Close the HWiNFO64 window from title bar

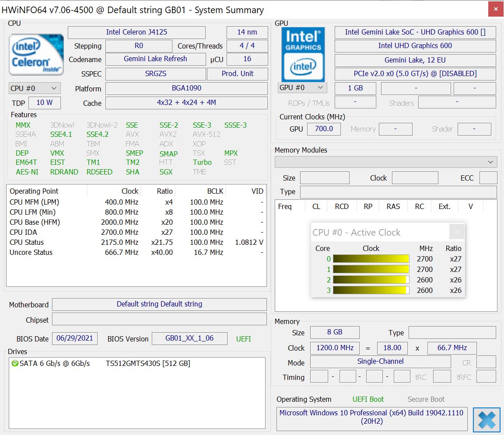495,9
